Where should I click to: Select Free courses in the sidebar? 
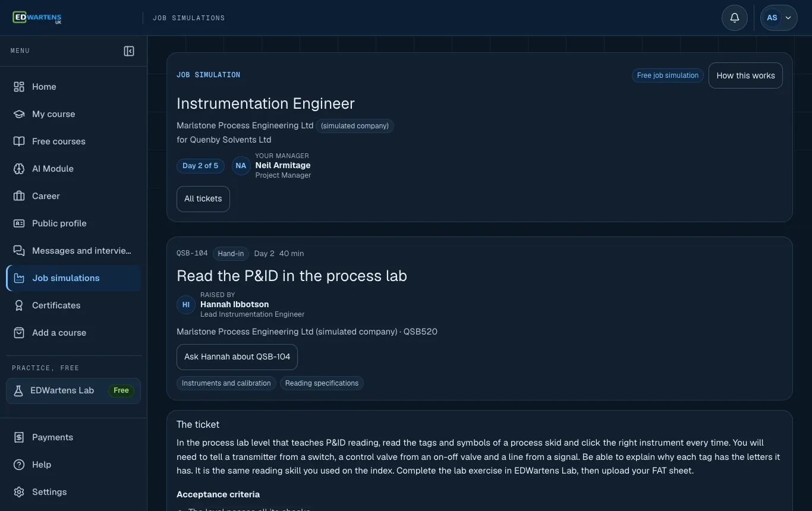[x=74, y=141]
